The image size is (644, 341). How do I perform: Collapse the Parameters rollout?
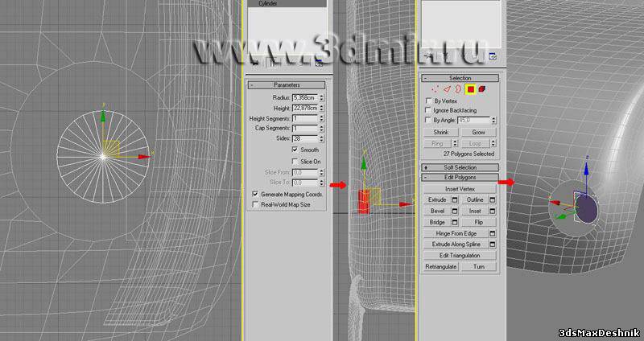[287, 85]
